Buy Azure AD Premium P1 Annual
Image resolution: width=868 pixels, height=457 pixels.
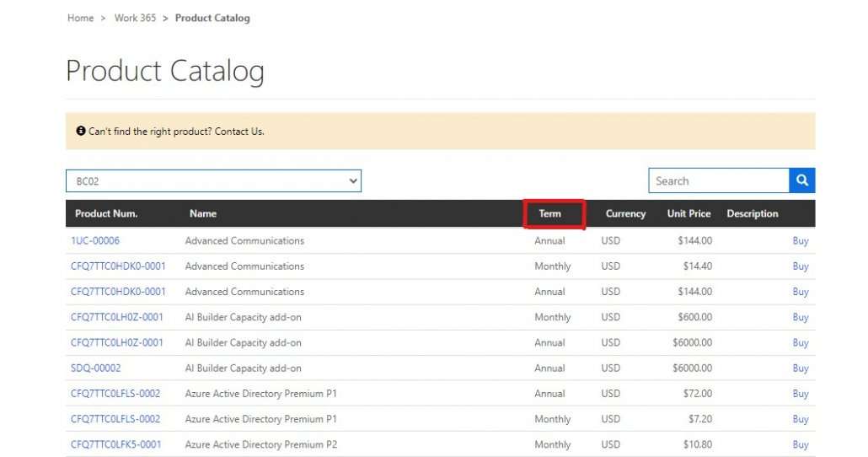(801, 394)
